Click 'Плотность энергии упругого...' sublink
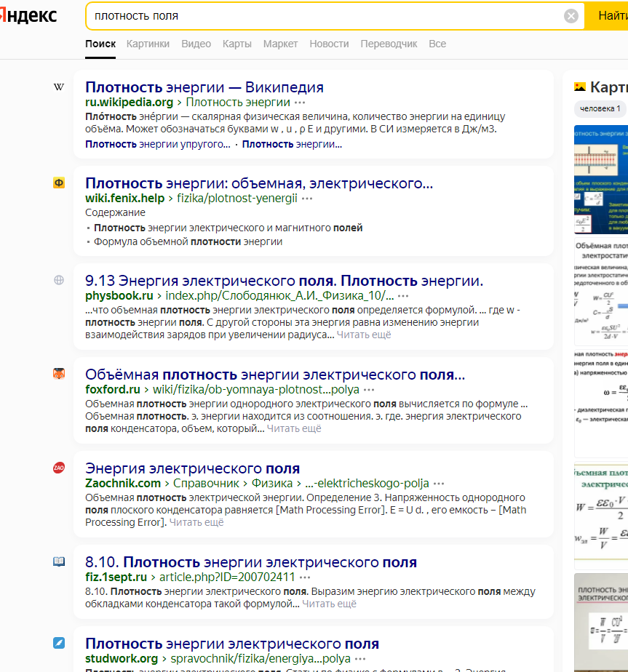Viewport: 628px width, 672px height. tap(157, 145)
